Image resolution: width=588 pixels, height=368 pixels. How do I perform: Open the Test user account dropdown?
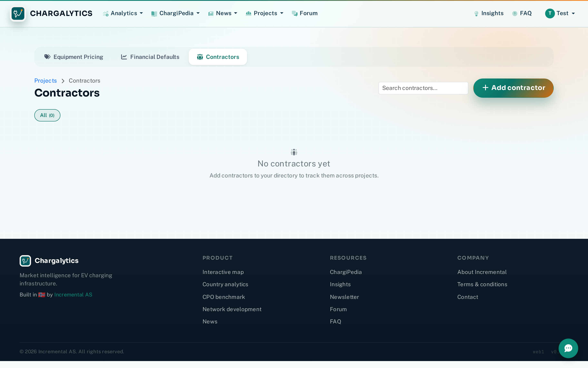pos(560,13)
